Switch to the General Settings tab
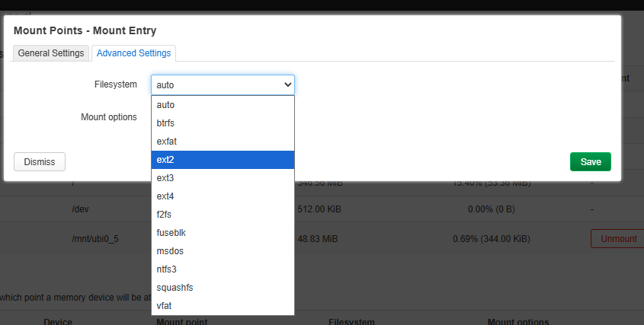Viewport: 644px width, 325px height. point(51,53)
